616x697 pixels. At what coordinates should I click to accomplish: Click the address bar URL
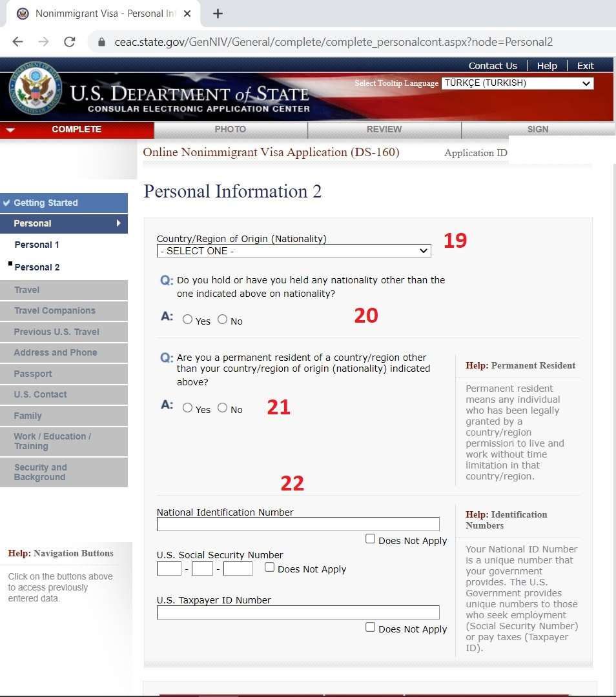[334, 42]
